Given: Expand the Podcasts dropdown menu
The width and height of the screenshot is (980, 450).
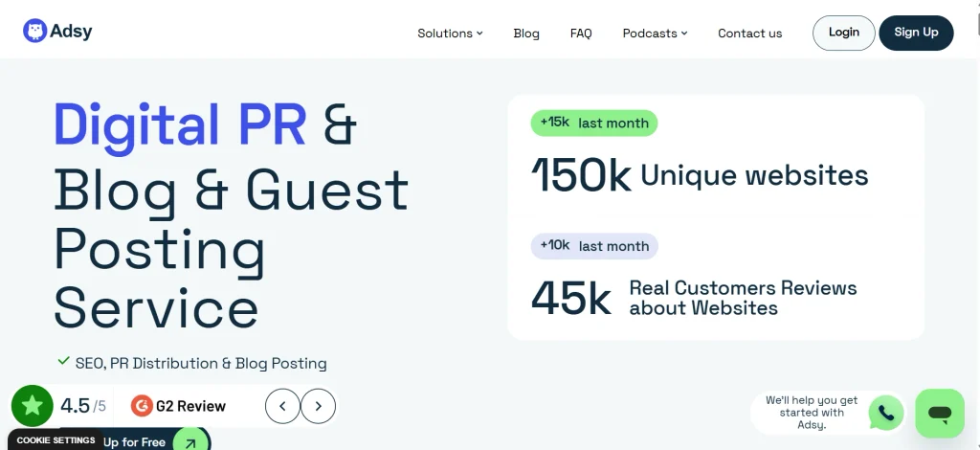Looking at the screenshot, I should 655,34.
